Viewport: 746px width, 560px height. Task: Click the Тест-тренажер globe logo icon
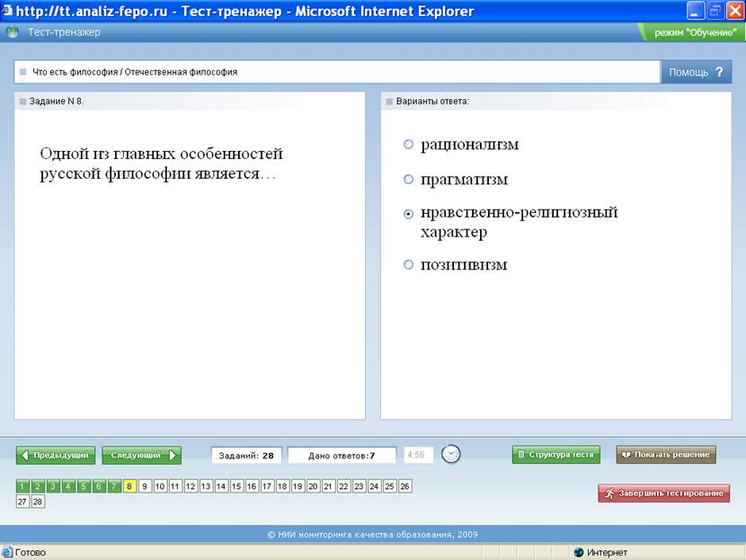point(13,32)
